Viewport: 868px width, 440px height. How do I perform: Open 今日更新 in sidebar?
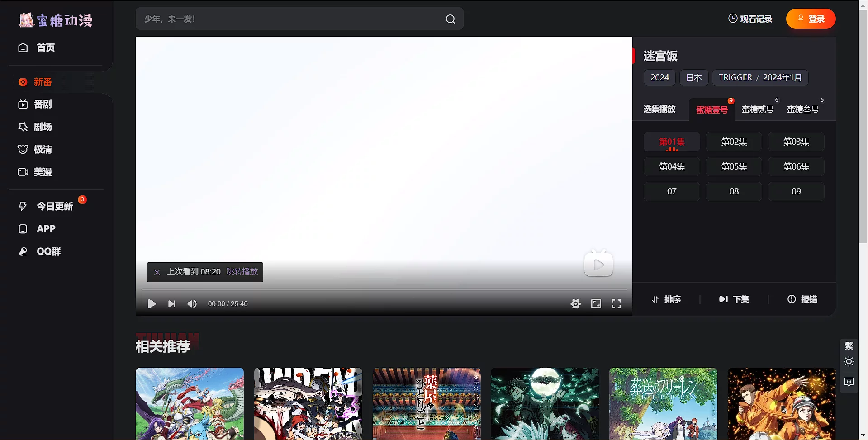(x=54, y=207)
